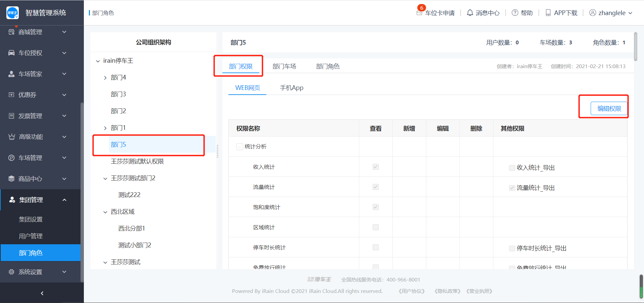
Task: Click the zhanglele user avatar icon
Action: click(593, 13)
